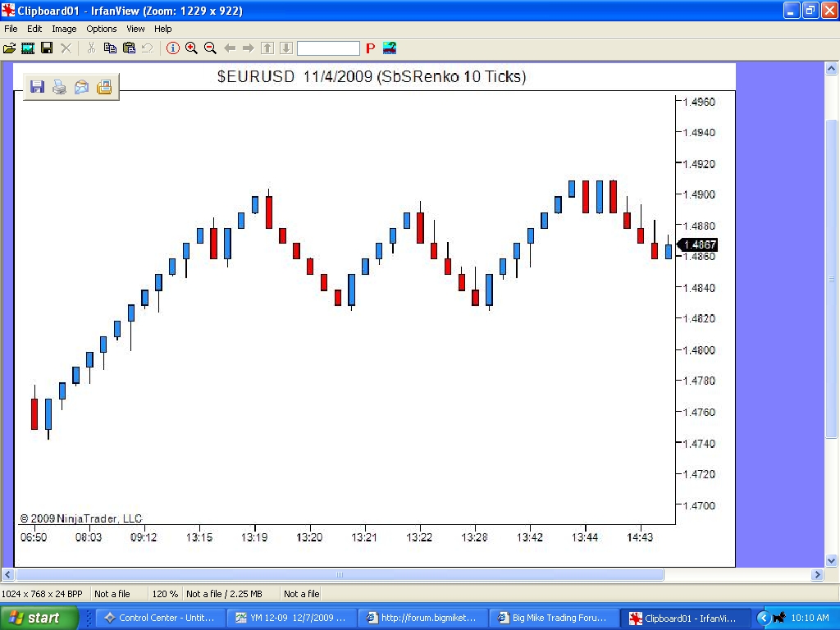
Task: Click the Delete X toolbar icon
Action: [66, 48]
